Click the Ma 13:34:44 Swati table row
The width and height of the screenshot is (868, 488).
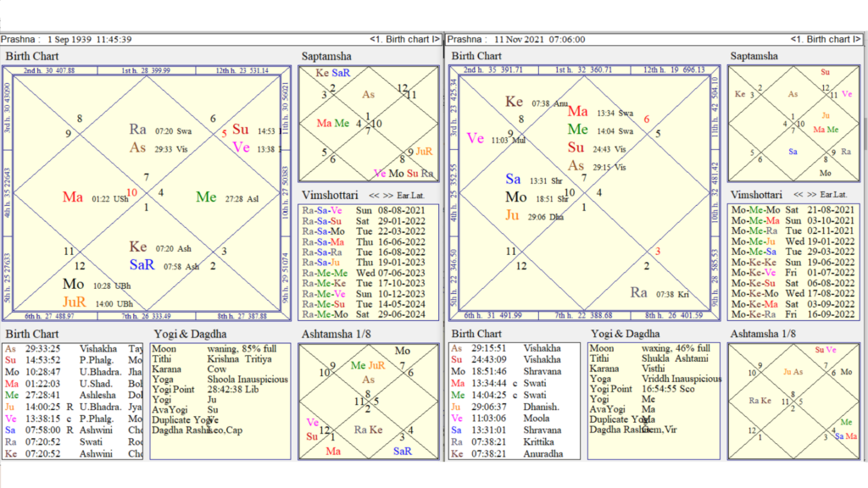[515, 383]
